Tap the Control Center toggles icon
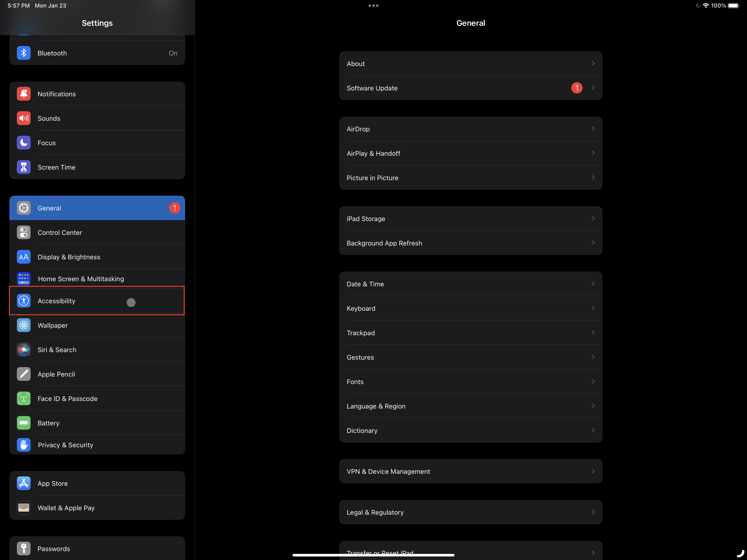The width and height of the screenshot is (747, 560). pos(24,232)
